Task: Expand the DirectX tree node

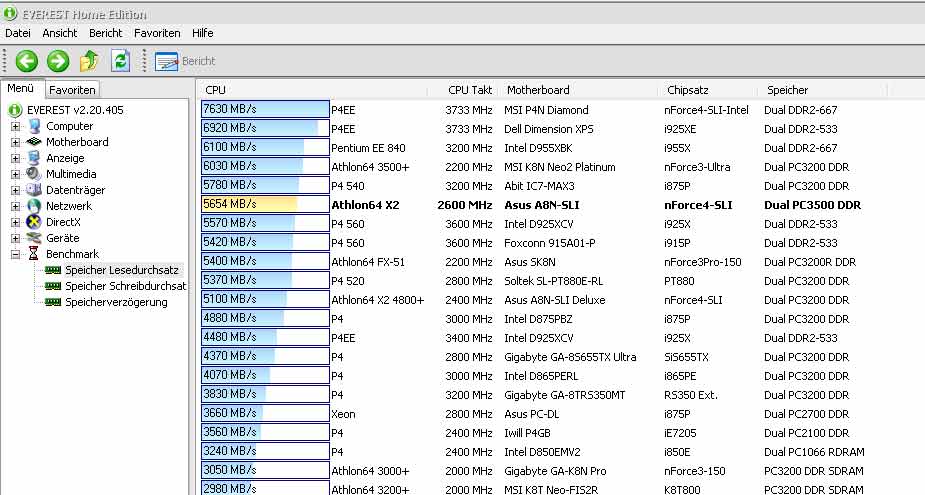Action: point(15,222)
